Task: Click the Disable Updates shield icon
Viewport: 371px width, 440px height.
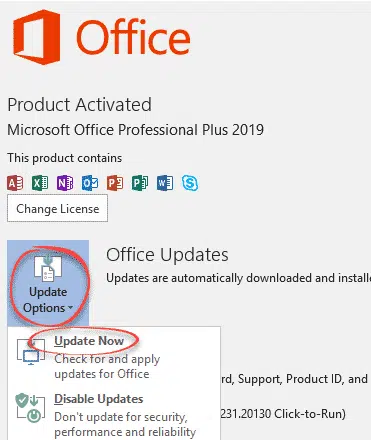Action: [30, 408]
